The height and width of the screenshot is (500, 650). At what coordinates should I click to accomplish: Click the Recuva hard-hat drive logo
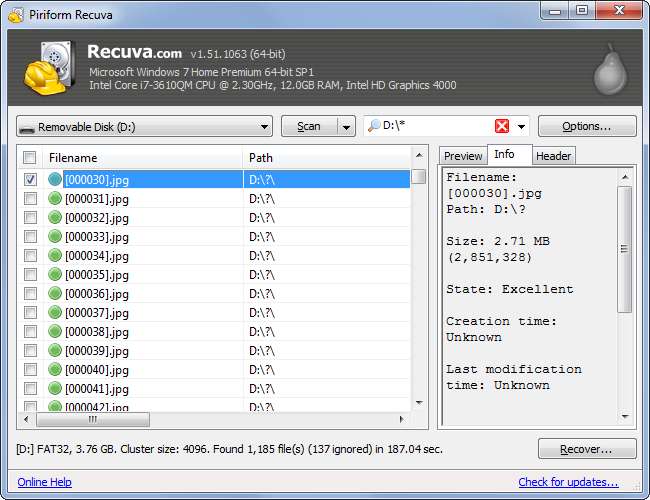tap(49, 68)
